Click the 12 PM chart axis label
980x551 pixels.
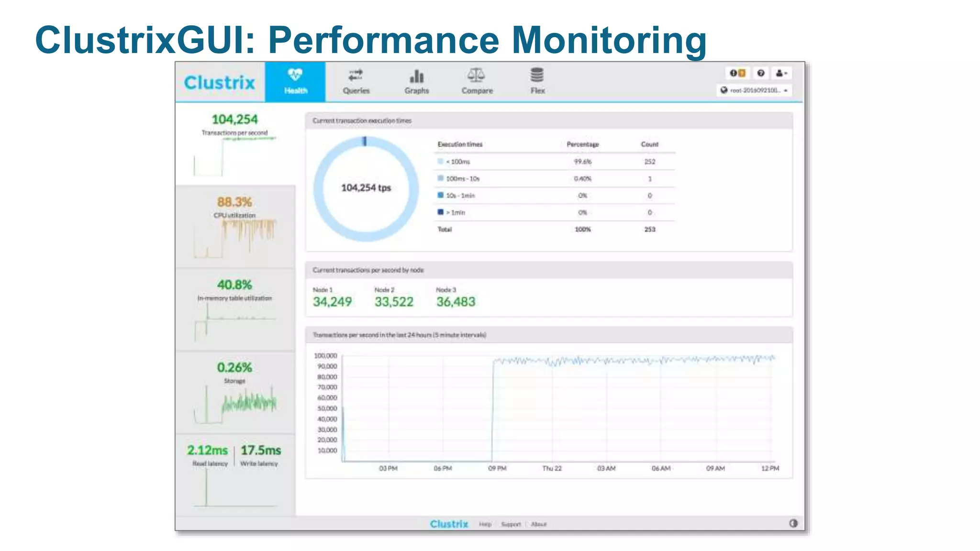pyautogui.click(x=770, y=469)
